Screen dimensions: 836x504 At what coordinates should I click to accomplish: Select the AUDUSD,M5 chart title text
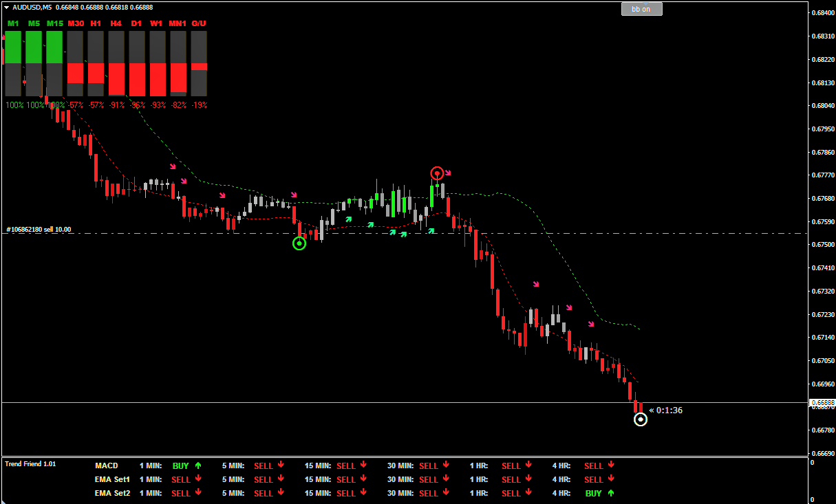coord(32,7)
